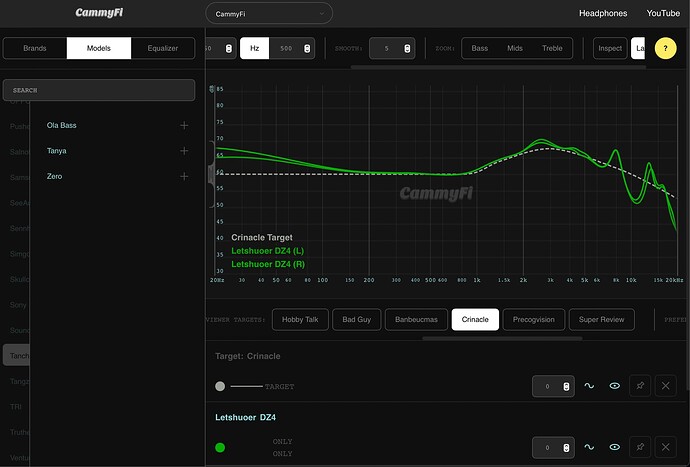Image resolution: width=690 pixels, height=467 pixels.
Task: Click the CammyFi logo in header
Action: click(99, 12)
